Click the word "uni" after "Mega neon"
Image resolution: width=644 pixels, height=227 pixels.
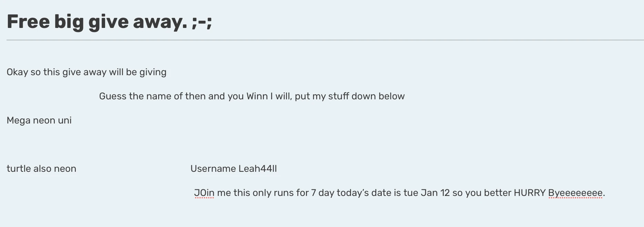point(65,120)
